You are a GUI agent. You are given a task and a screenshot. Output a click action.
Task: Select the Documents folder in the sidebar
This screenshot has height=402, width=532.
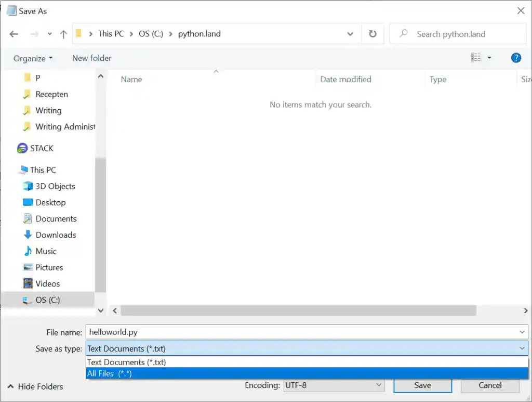pos(55,218)
